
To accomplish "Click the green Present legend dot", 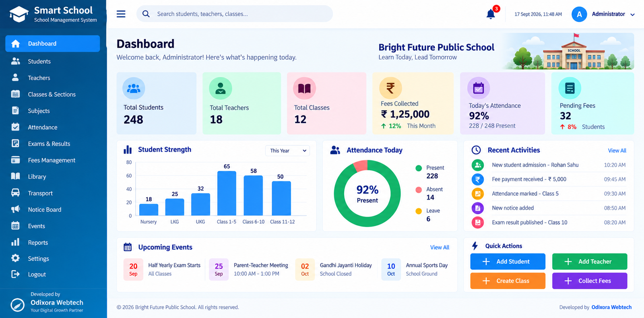I will [419, 168].
